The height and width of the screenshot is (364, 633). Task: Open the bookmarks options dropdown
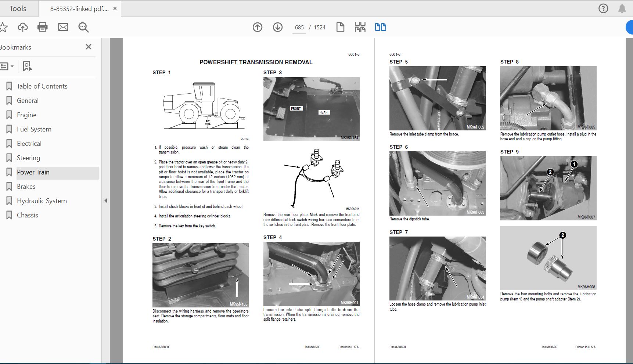[x=7, y=66]
